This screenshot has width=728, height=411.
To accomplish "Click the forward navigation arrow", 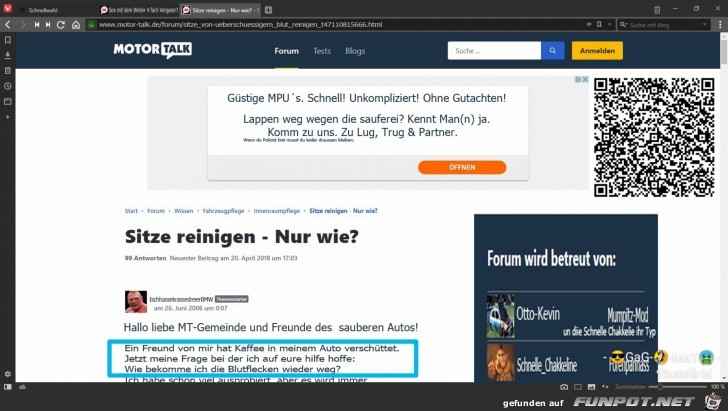I will 22,25.
